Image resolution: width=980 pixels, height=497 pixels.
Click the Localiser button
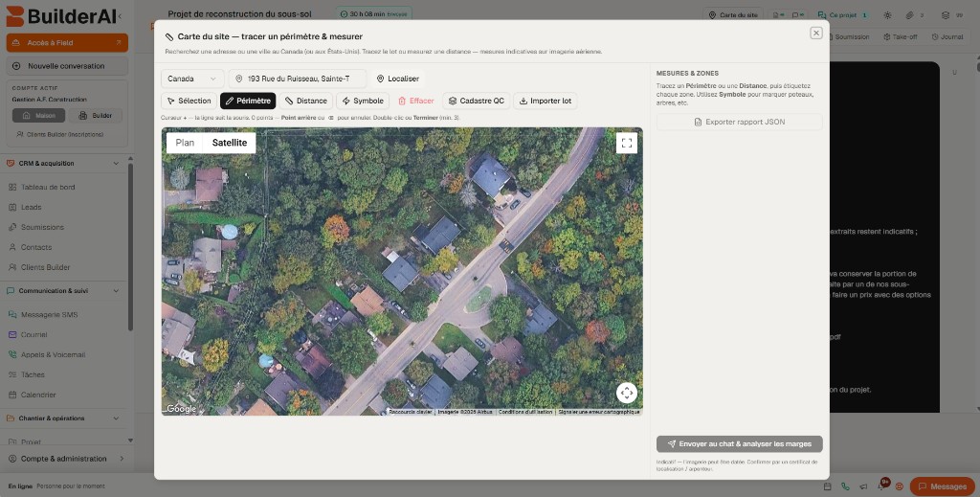pos(397,79)
